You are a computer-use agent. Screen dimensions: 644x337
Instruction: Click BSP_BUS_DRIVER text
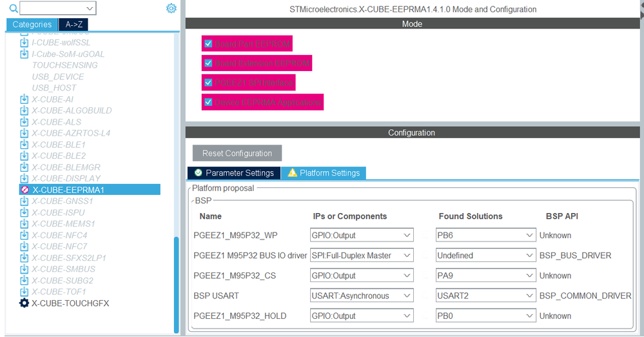point(575,256)
